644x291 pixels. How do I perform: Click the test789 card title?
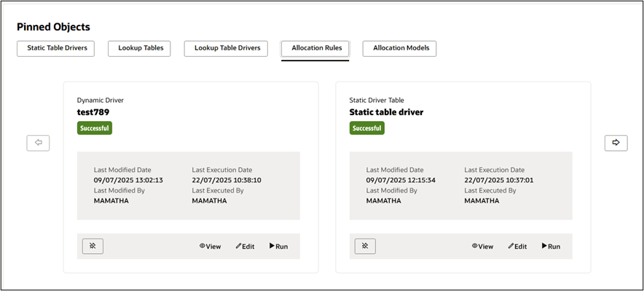click(x=93, y=112)
